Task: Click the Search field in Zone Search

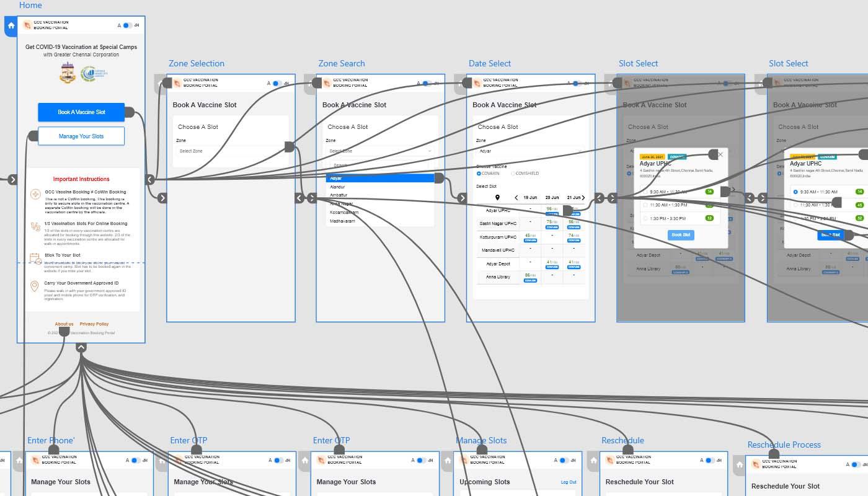Action: tap(380, 166)
